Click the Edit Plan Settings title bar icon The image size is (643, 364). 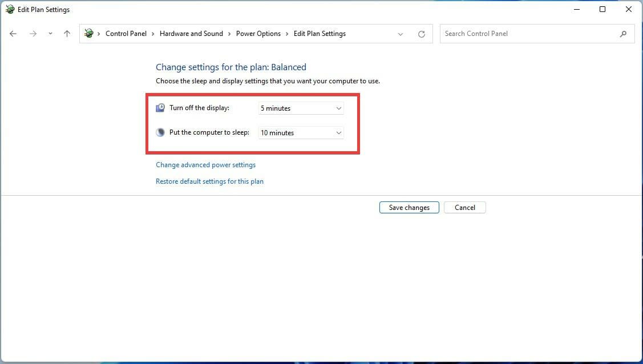point(9,9)
